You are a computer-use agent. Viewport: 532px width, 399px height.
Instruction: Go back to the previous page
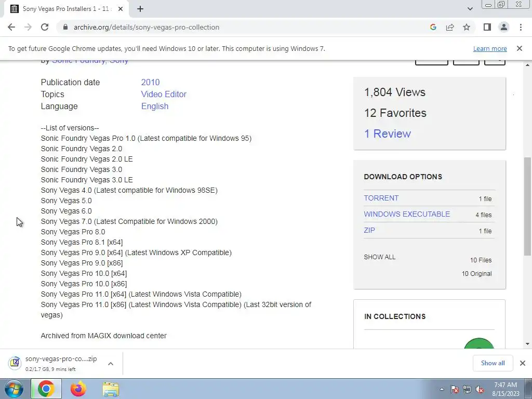point(11,27)
